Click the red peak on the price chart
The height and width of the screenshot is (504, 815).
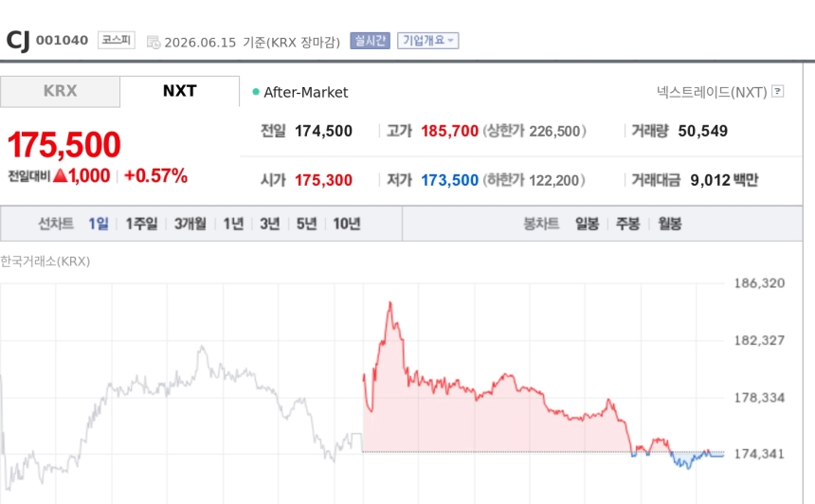389,303
